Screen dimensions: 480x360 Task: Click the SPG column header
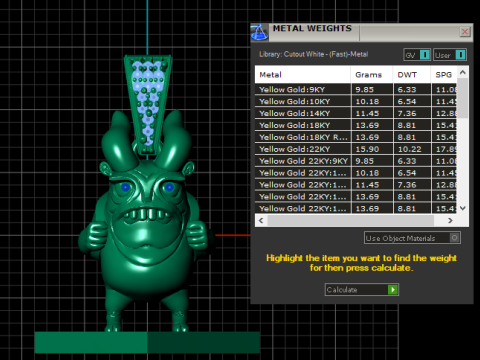pos(444,75)
